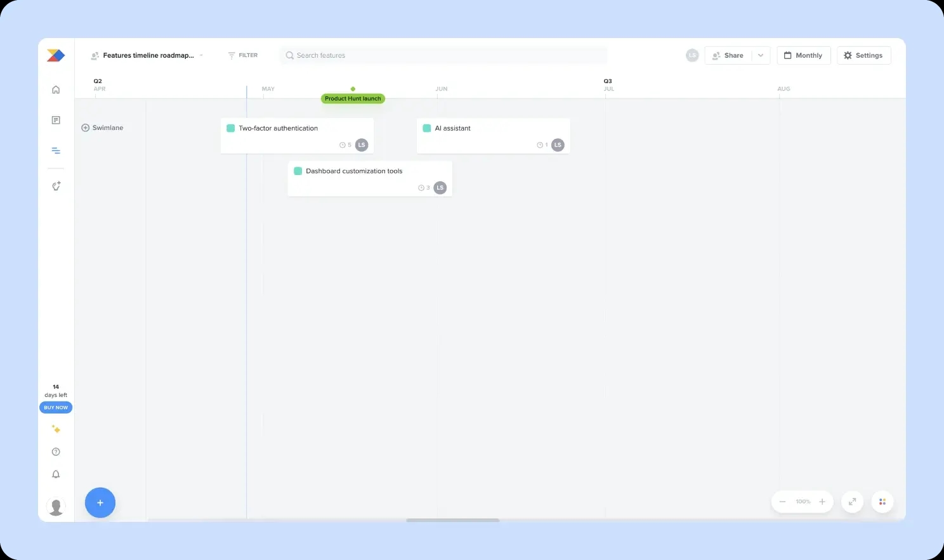The height and width of the screenshot is (560, 944).
Task: Open the ideas lightbulb sidebar icon
Action: click(x=56, y=186)
